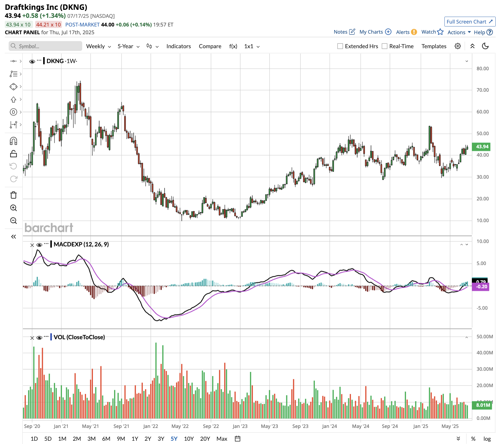Select the 1D time range

(x=34, y=439)
